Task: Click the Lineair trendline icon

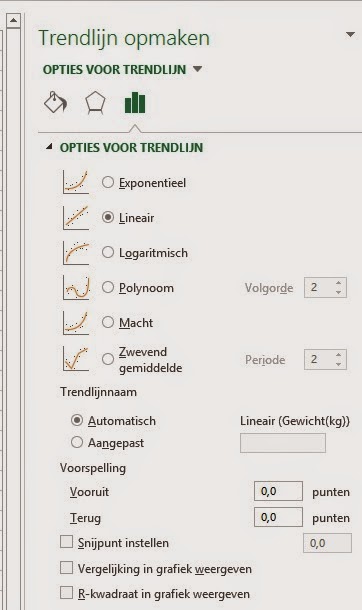Action: [x=76, y=217]
